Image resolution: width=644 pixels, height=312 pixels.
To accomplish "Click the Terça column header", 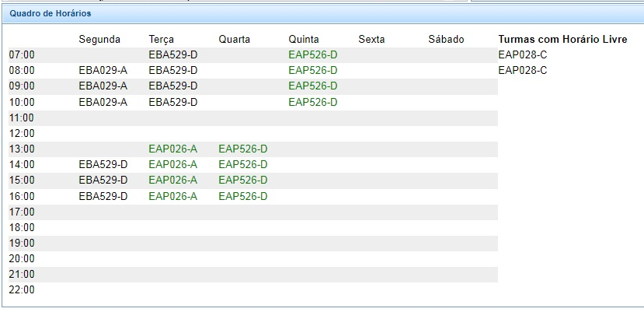I will pyautogui.click(x=162, y=39).
